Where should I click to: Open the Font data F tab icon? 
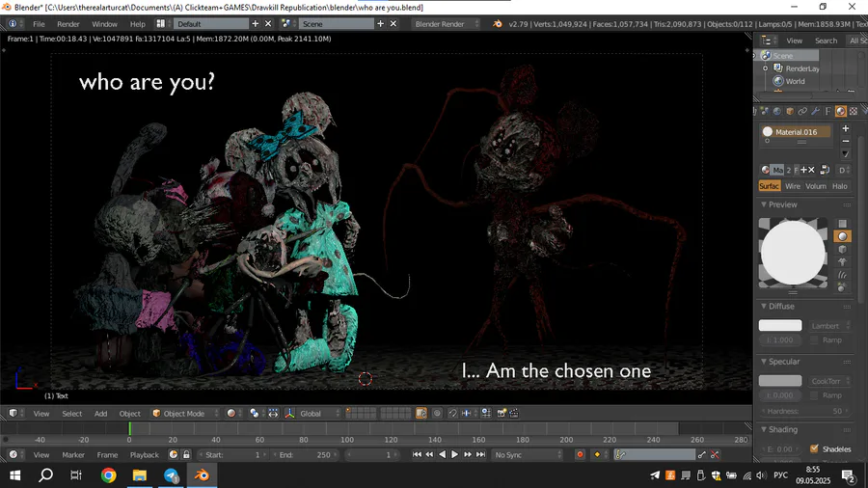[x=828, y=111]
